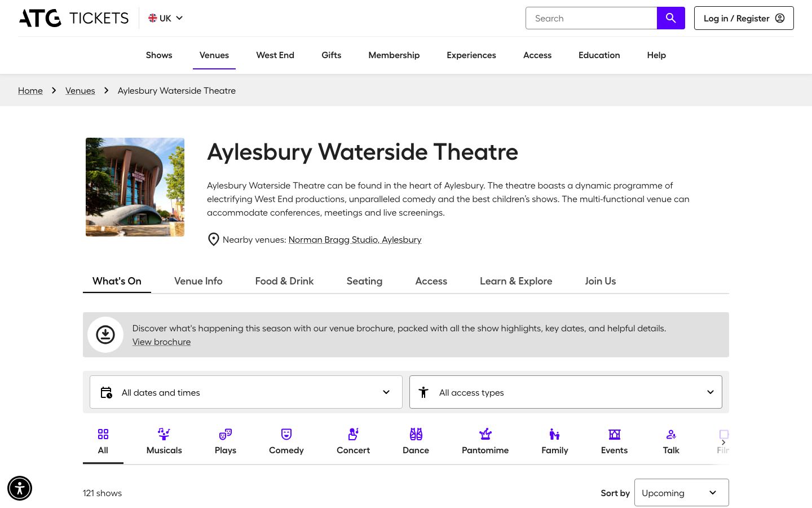812x508 pixels.
Task: Click the download brochure circle icon
Action: [x=105, y=335]
